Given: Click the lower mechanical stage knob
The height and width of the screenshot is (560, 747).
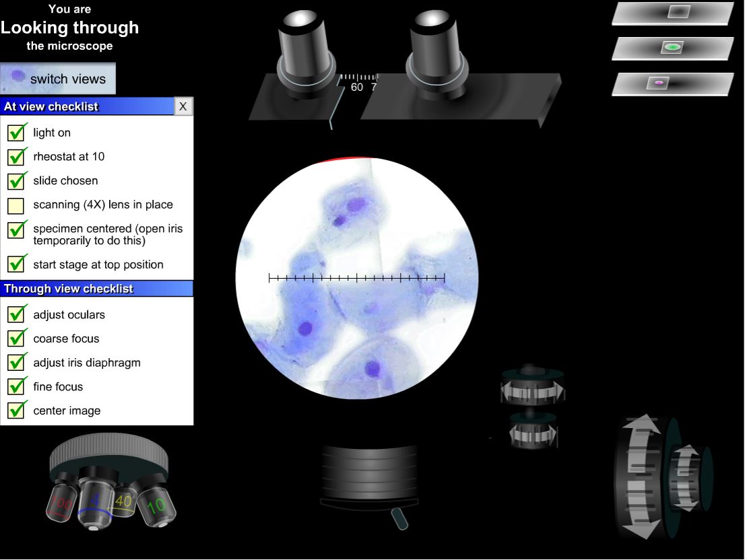Looking at the screenshot, I should [532, 434].
